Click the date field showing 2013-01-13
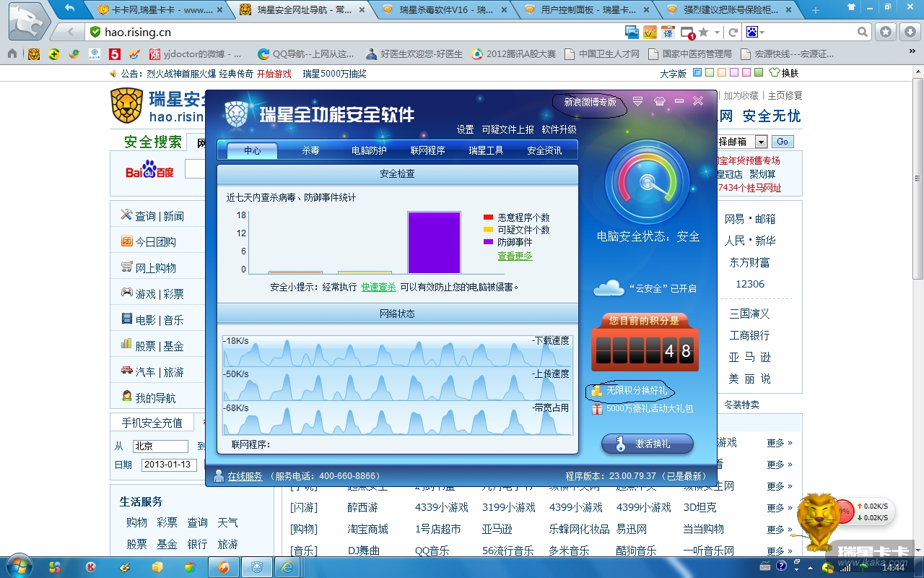Screen dimensions: 924x578 pyautogui.click(x=169, y=465)
